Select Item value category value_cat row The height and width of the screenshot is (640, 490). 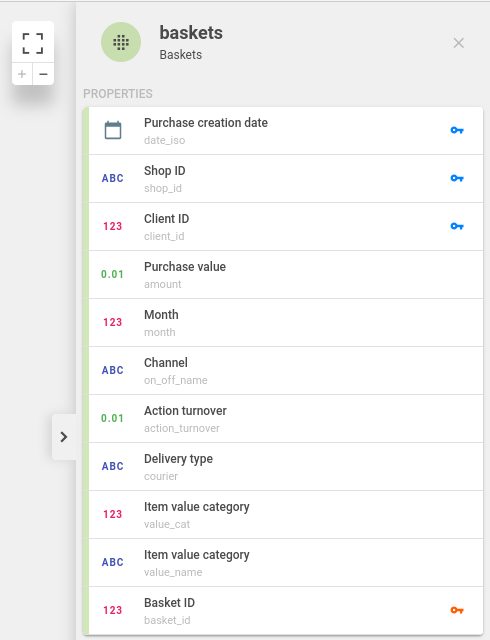point(285,515)
